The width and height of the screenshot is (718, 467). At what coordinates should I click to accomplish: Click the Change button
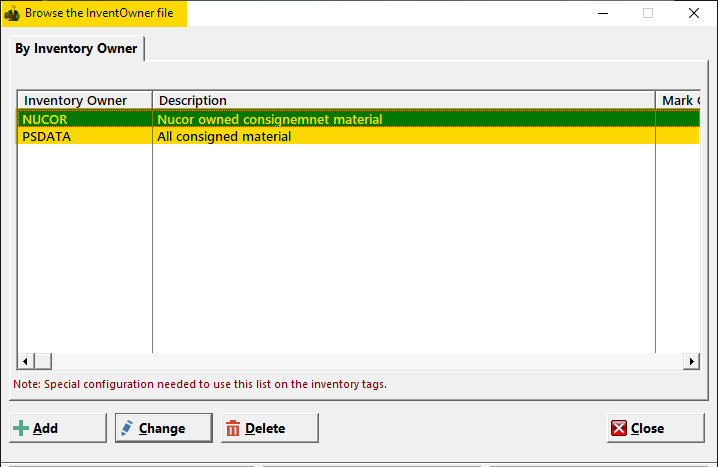163,428
